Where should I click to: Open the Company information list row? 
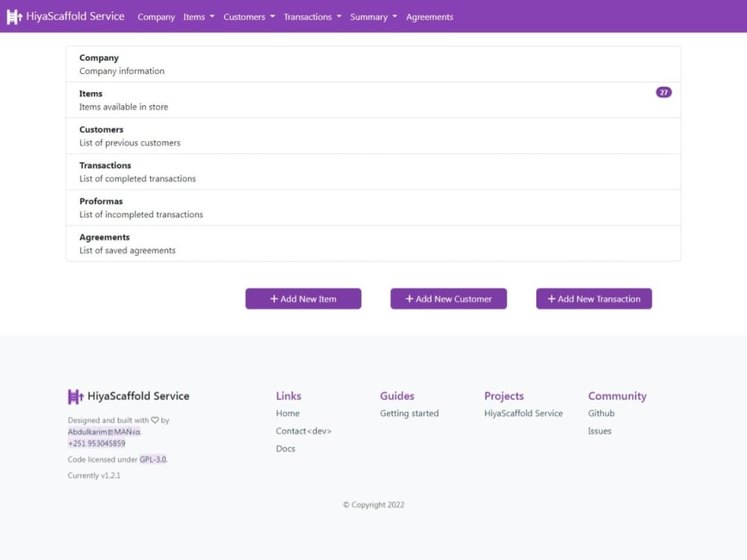click(373, 64)
